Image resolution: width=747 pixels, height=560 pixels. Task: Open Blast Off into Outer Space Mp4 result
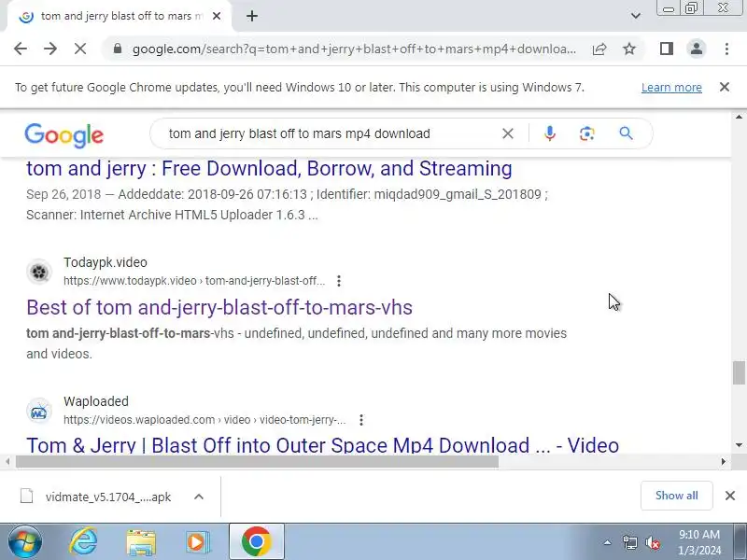click(x=322, y=446)
